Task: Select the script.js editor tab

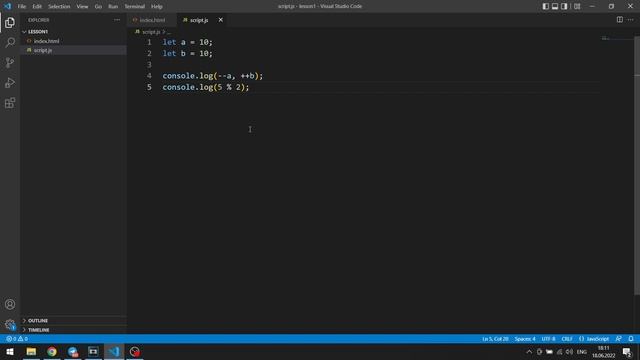Action: [199, 20]
